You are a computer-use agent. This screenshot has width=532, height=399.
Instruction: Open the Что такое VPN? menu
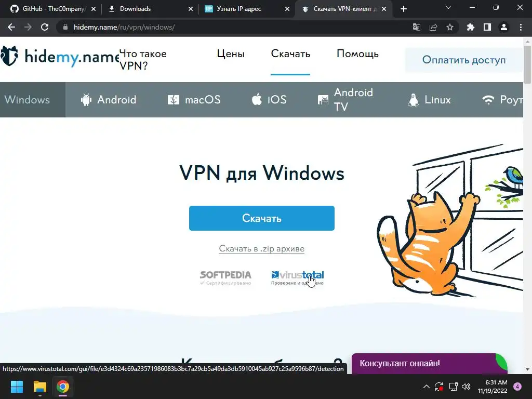click(143, 59)
